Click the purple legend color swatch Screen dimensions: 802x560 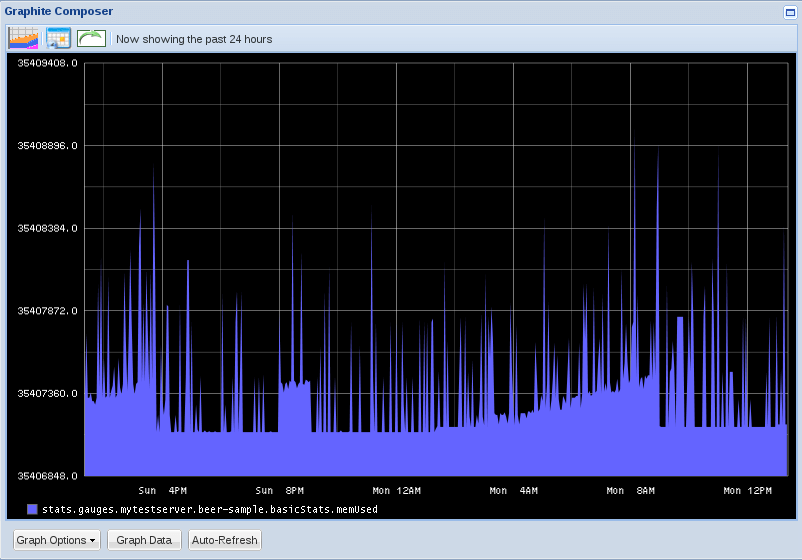[32, 510]
